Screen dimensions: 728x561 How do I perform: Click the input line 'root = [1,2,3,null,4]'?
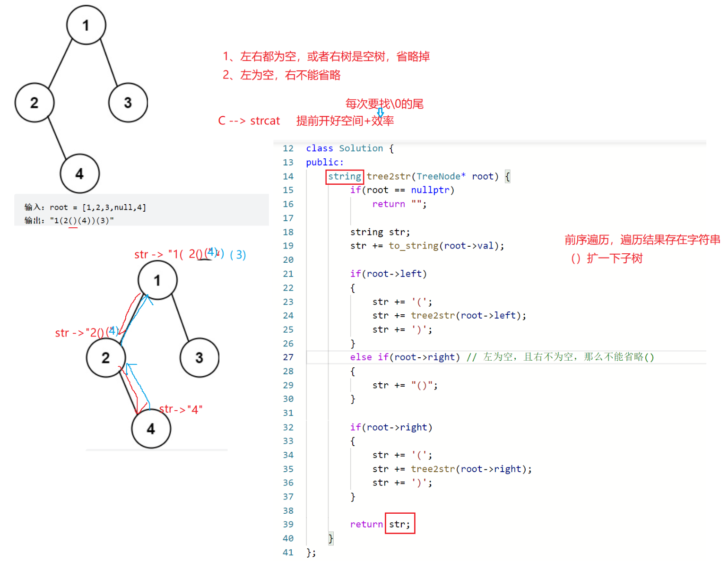click(x=98, y=207)
